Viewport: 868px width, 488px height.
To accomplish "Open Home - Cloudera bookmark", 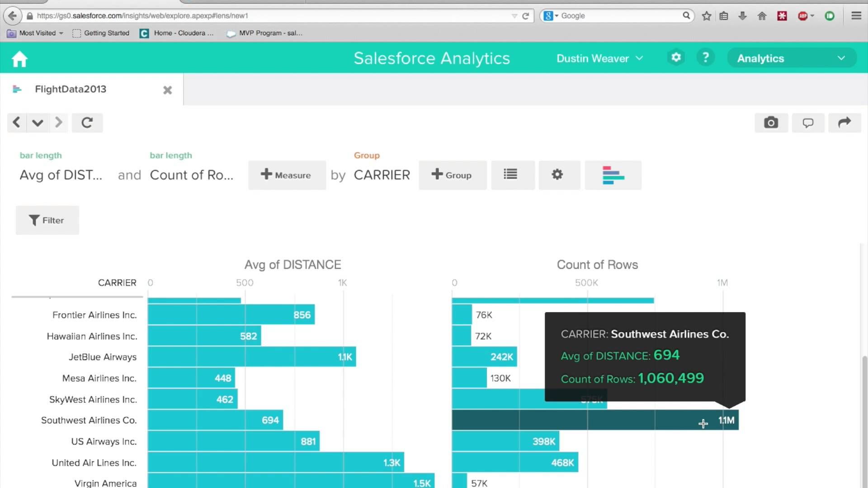I will (177, 33).
